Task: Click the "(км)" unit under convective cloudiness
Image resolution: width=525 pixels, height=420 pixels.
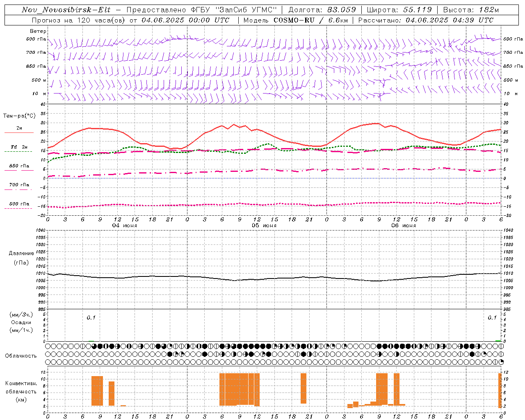Action: [21, 399]
